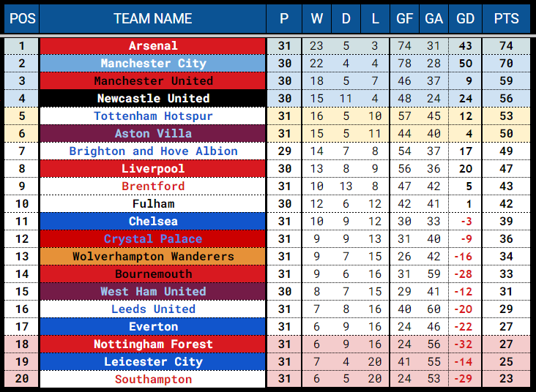Select the Leeds United team name

click(153, 309)
